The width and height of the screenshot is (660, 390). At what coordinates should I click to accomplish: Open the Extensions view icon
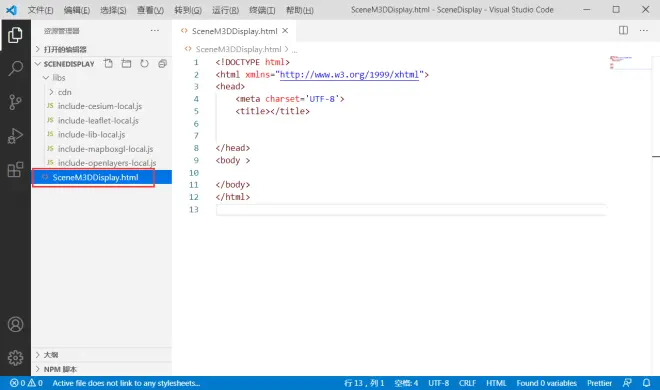15,170
